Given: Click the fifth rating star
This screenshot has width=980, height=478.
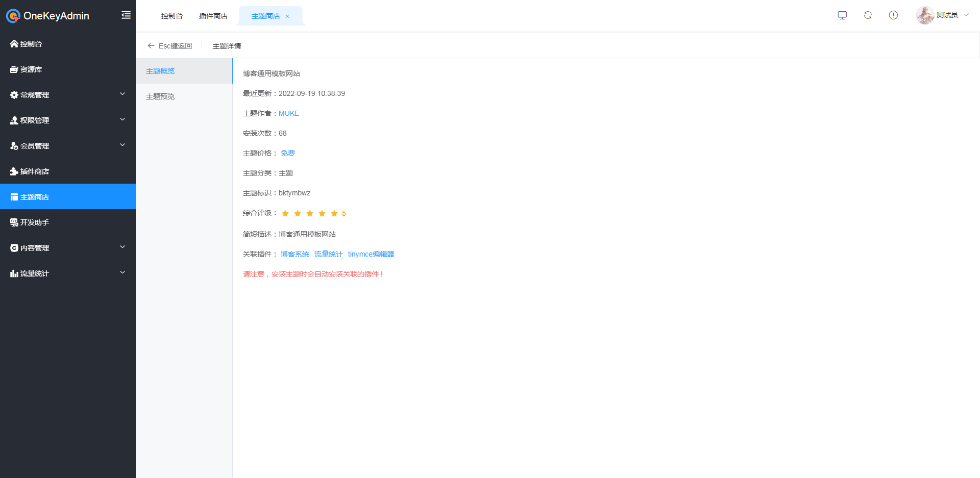Looking at the screenshot, I should (x=334, y=213).
